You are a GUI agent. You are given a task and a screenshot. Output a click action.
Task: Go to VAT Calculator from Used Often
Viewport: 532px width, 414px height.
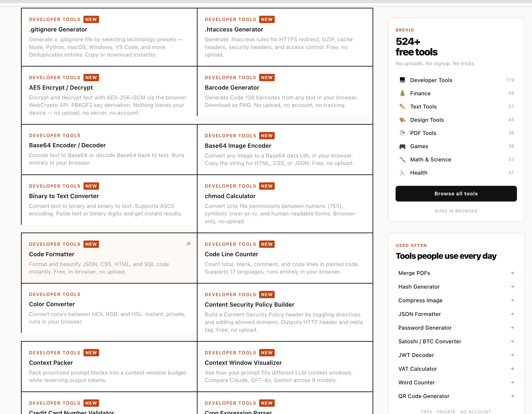point(456,368)
